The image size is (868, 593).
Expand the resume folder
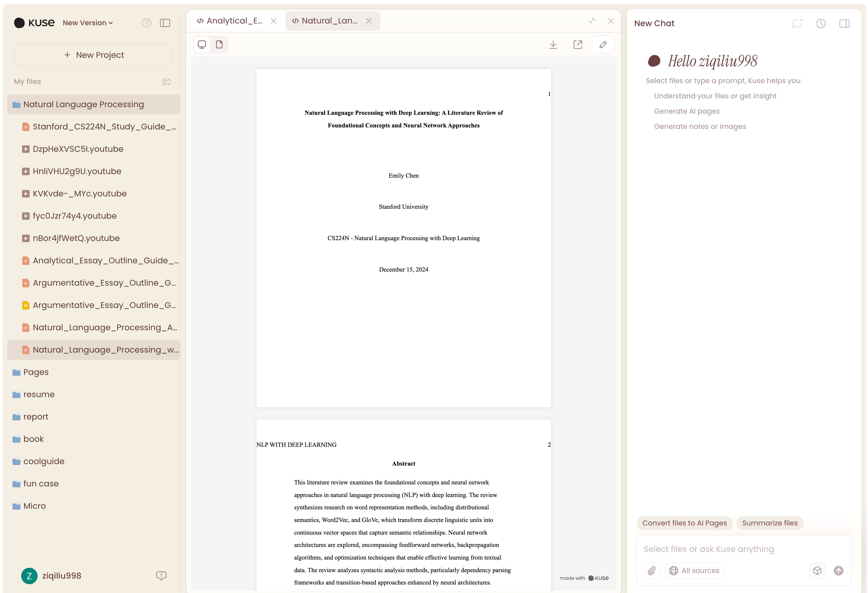pos(93,395)
